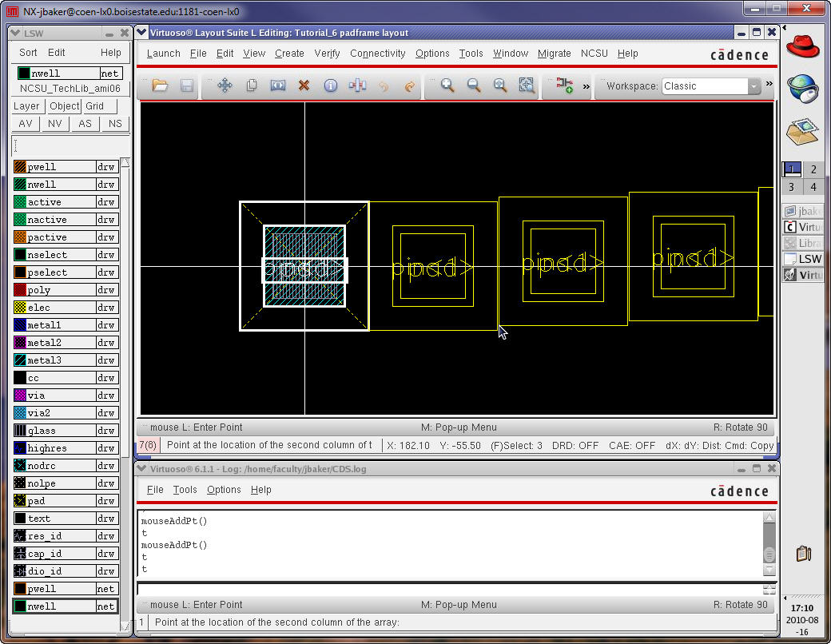Select the metal1 layer color swatch
Image resolution: width=831 pixels, height=644 pixels.
click(x=21, y=325)
